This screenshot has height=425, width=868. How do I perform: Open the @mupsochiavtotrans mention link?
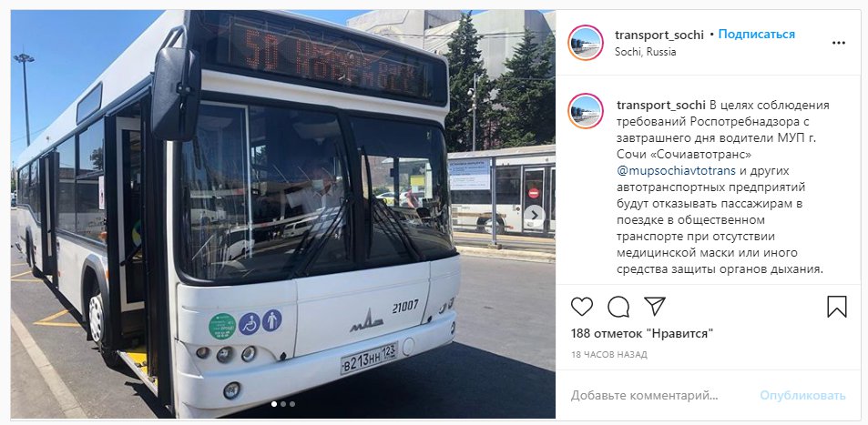click(677, 170)
